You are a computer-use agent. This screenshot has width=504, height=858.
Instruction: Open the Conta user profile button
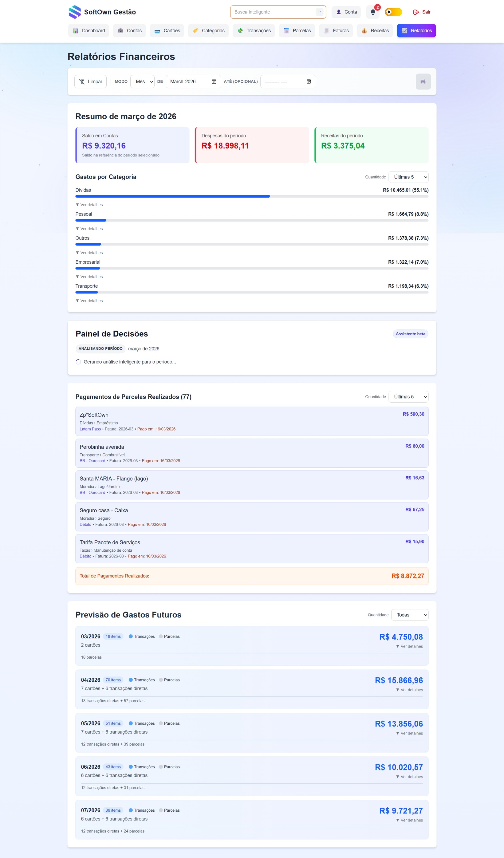(346, 12)
